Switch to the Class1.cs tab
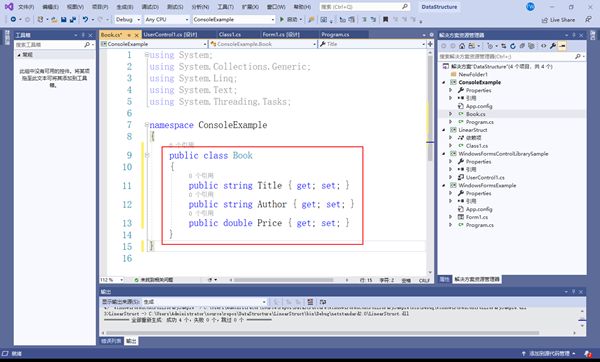Screen dimensions: 600x362 (230, 35)
